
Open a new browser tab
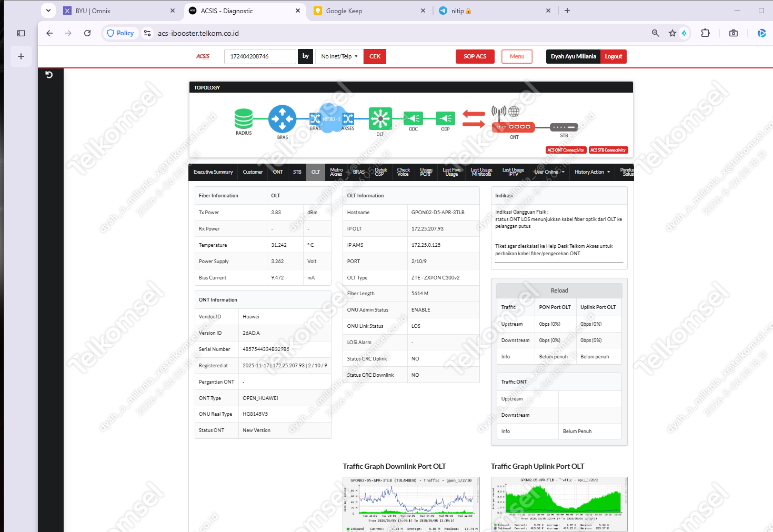(x=567, y=11)
